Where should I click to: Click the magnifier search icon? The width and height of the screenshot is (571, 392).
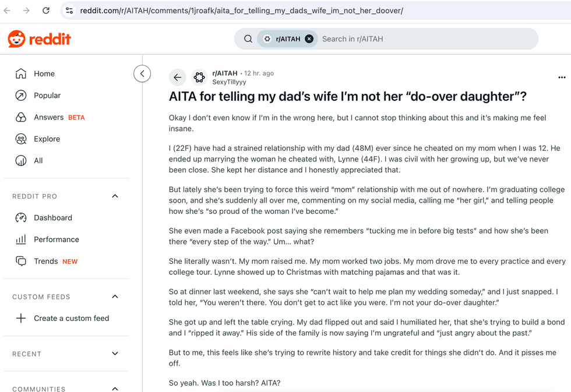pos(248,39)
